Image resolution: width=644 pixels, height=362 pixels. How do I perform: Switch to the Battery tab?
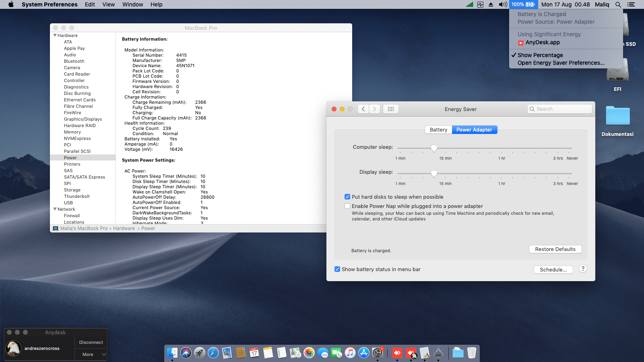tap(438, 130)
